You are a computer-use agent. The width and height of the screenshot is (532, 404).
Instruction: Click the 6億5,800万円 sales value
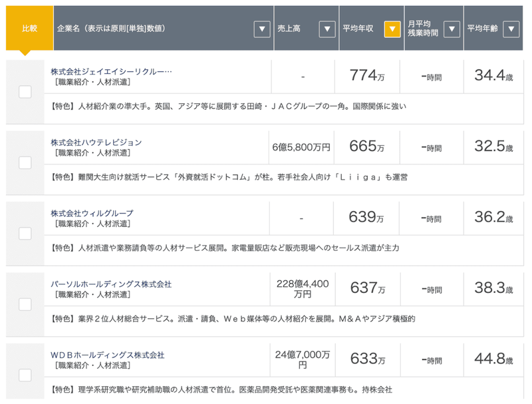(x=301, y=147)
